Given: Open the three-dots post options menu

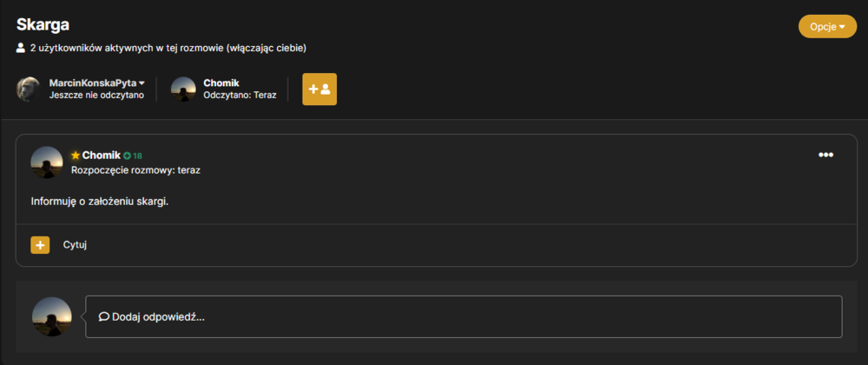Looking at the screenshot, I should point(825,155).
